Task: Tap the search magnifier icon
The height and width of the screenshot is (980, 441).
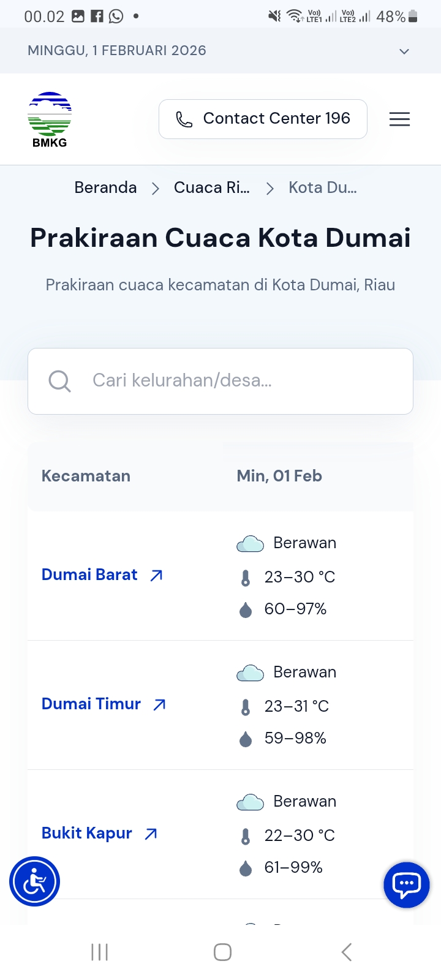Action: coord(59,381)
